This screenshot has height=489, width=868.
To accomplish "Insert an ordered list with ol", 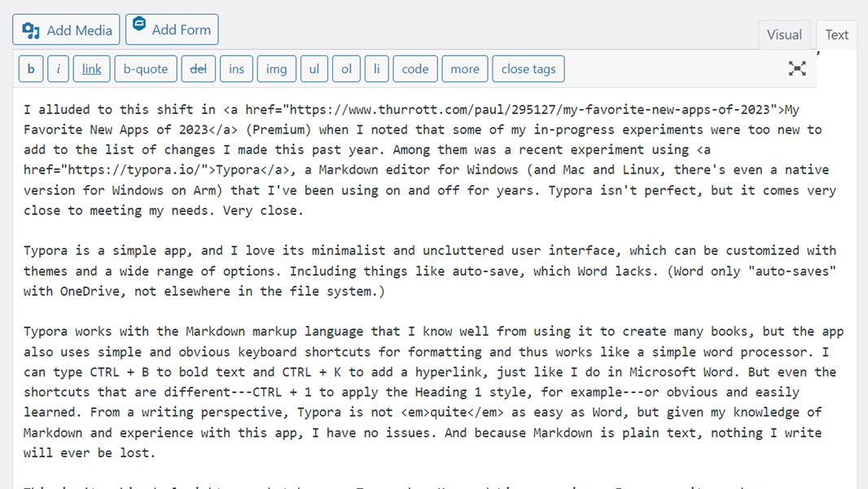I will 346,69.
